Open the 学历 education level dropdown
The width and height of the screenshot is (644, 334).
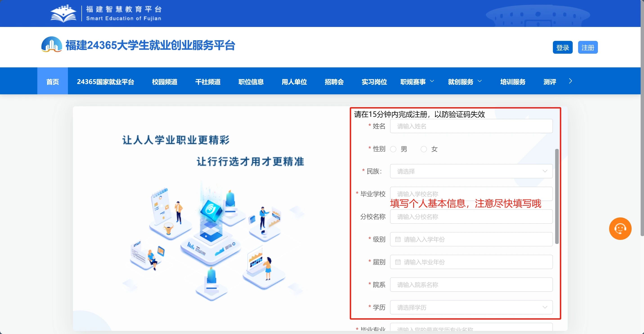[x=471, y=307]
